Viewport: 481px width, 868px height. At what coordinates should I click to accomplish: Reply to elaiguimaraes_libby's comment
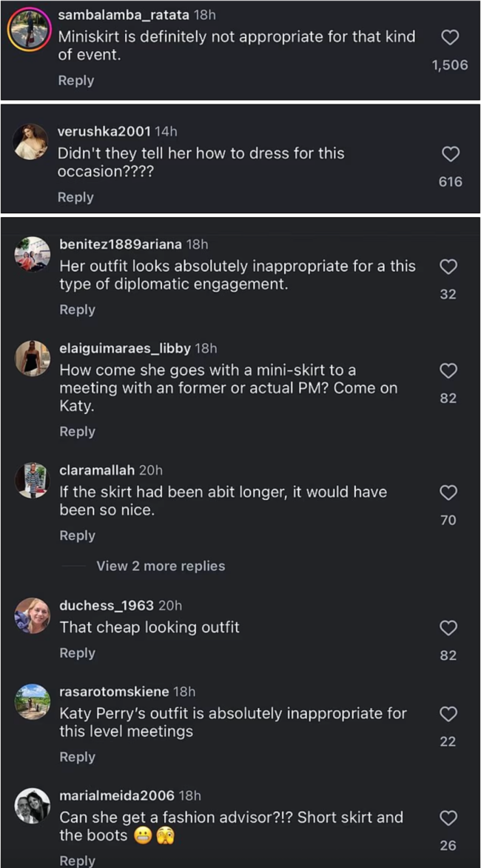click(78, 432)
